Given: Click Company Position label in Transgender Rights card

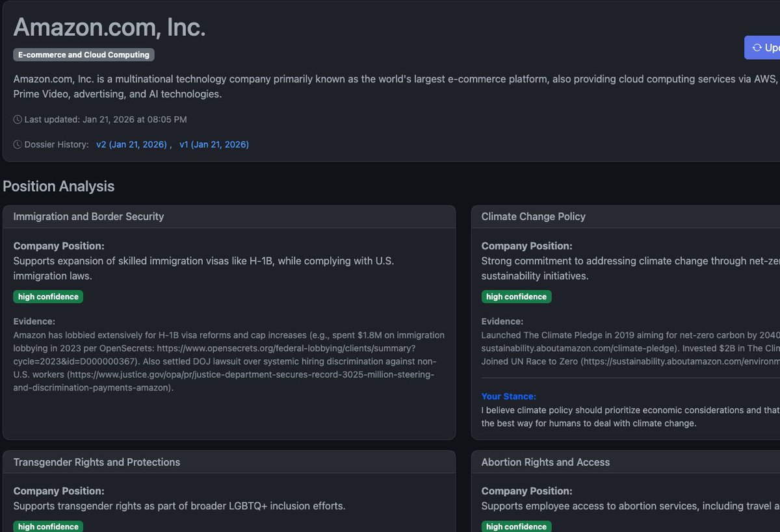Looking at the screenshot, I should tap(59, 491).
